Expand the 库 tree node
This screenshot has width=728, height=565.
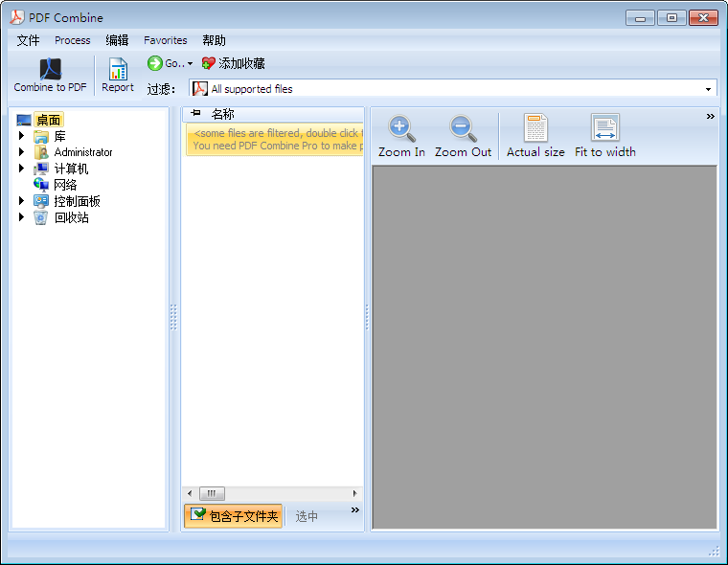point(21,136)
